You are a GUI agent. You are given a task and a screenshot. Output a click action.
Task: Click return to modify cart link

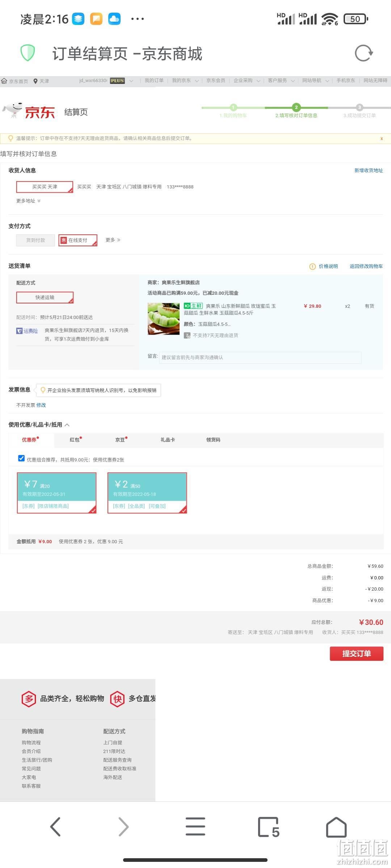(x=366, y=266)
